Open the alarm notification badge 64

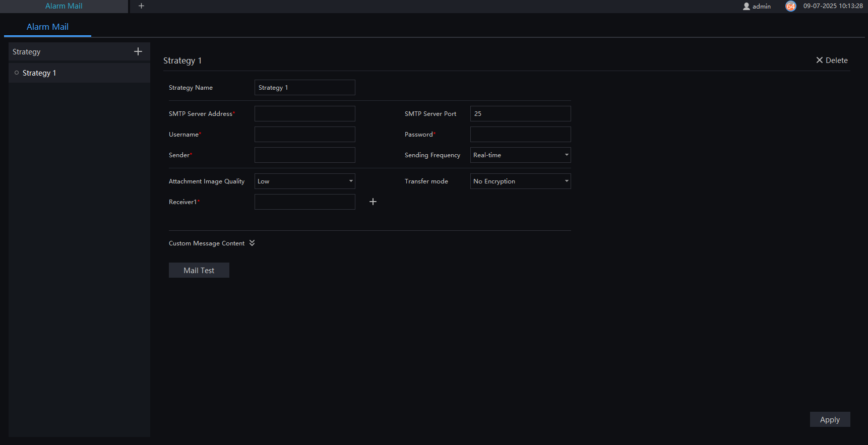click(791, 6)
